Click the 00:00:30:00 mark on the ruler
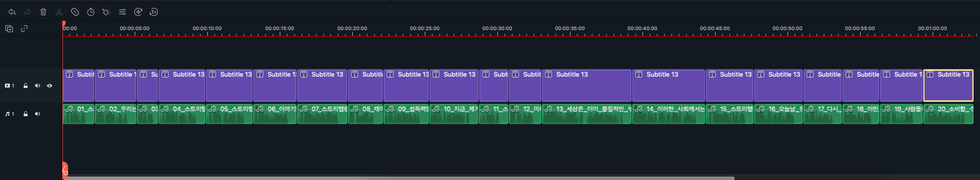The width and height of the screenshot is (980, 180). tap(497, 29)
